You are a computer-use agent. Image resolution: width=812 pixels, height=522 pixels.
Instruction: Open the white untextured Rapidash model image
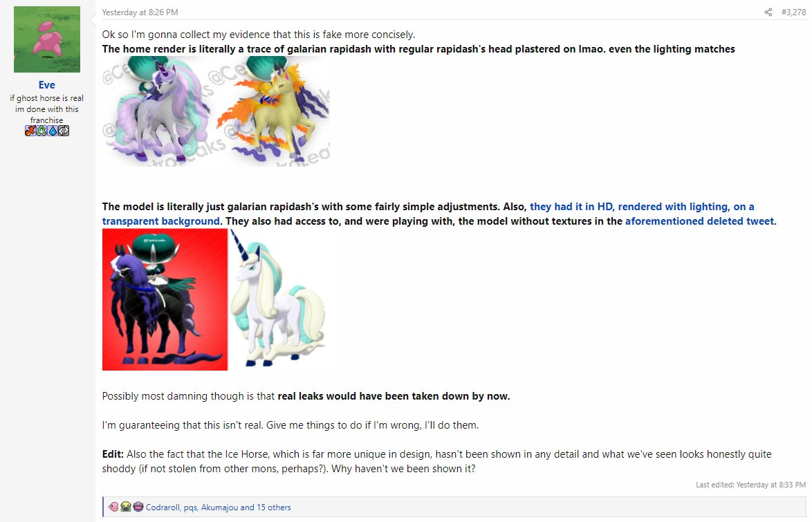click(277, 299)
